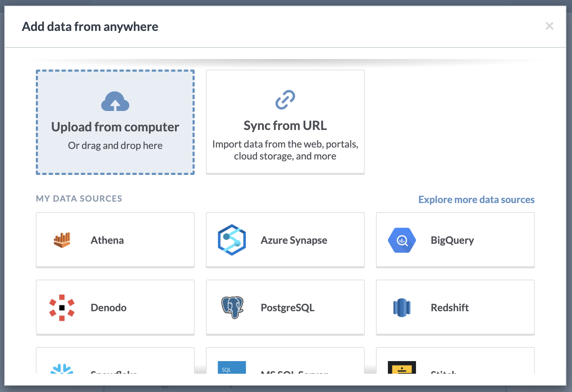
Task: Select the Redshift blue columns icon
Action: pos(402,308)
